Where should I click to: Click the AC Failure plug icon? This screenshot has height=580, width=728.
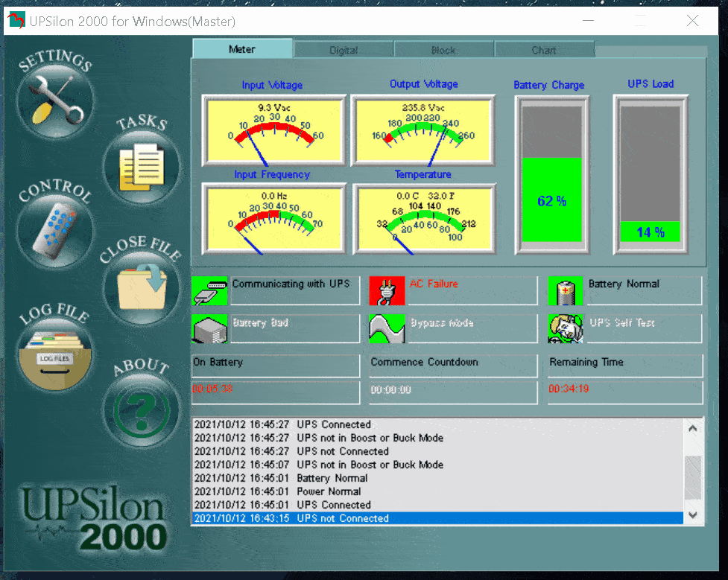point(387,290)
